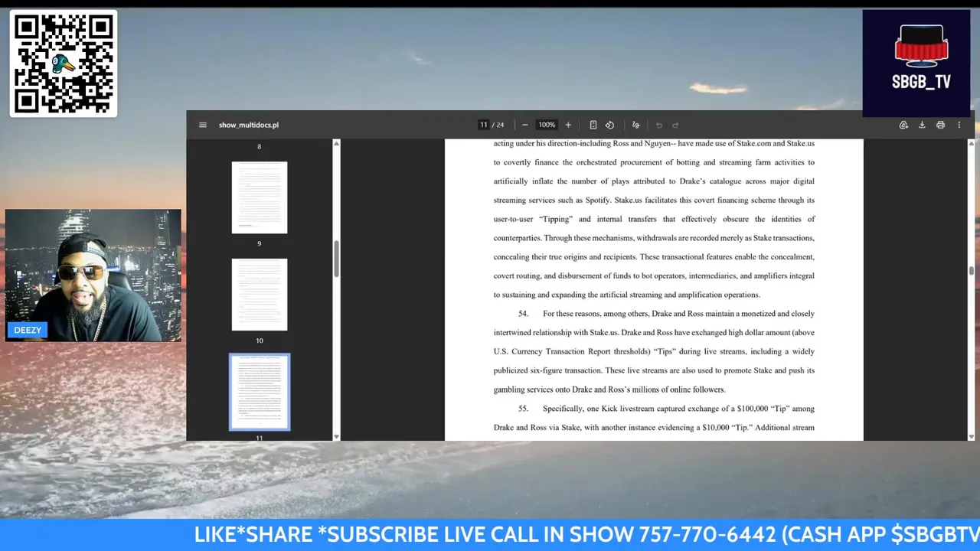Zoom in using the plus button

click(568, 125)
